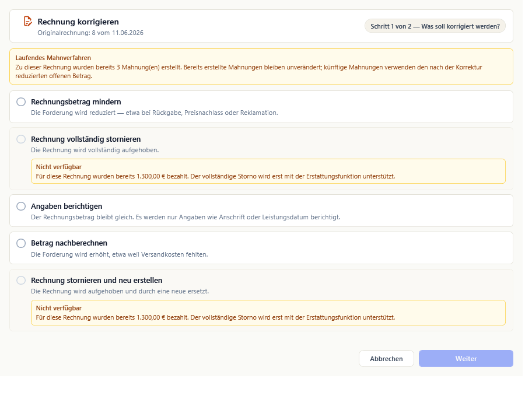The width and height of the screenshot is (532, 399).
Task: Click 'Rechnung vollständig stornieren' option title
Action: click(x=86, y=139)
